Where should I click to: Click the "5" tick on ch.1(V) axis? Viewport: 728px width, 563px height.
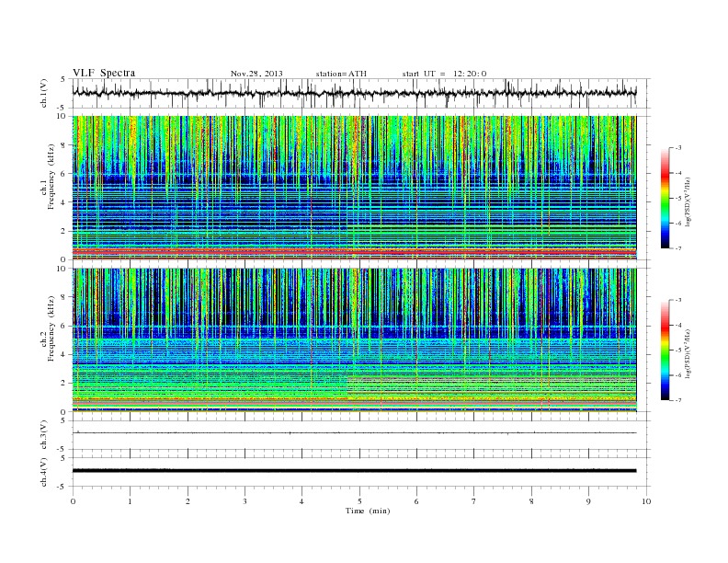(x=63, y=79)
